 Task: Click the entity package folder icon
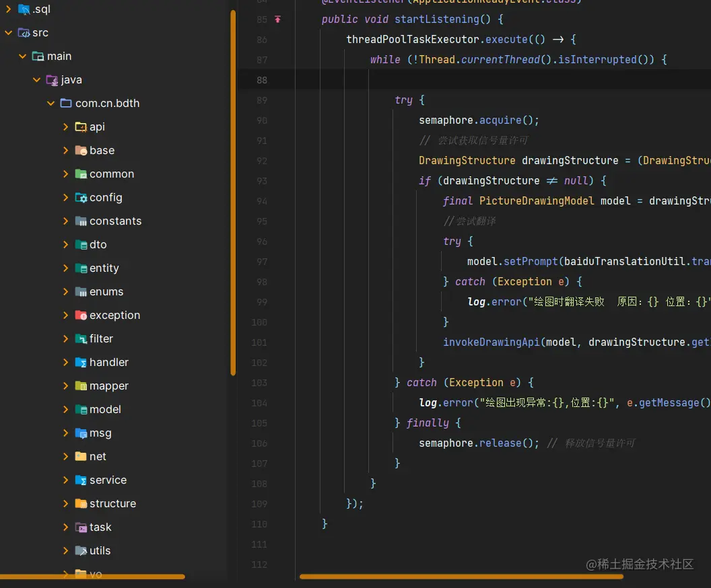tap(81, 268)
